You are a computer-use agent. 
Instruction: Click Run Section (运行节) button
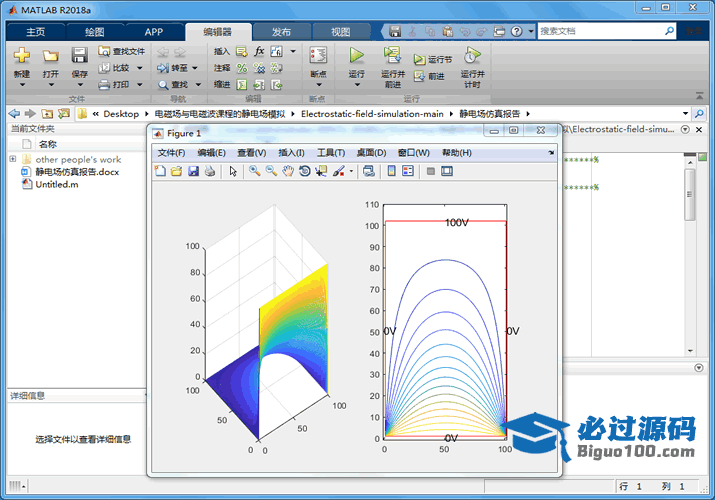click(x=433, y=59)
